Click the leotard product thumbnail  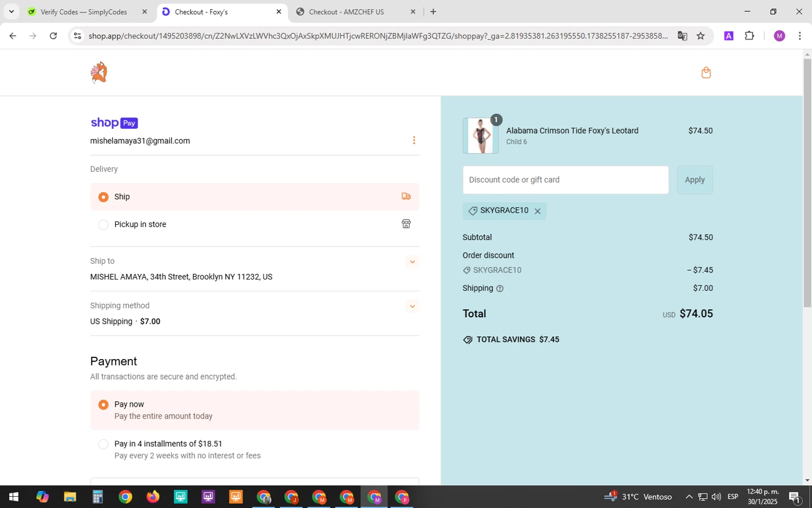[481, 136]
